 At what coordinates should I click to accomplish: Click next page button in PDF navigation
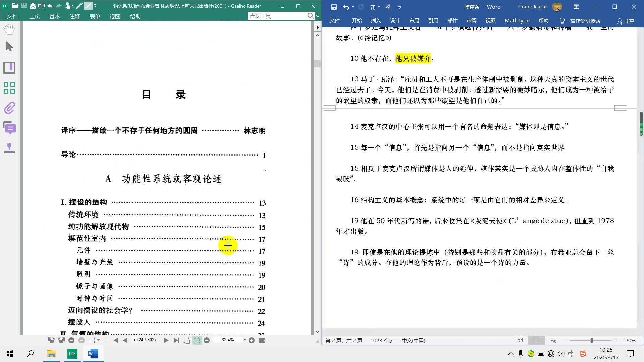166,340
